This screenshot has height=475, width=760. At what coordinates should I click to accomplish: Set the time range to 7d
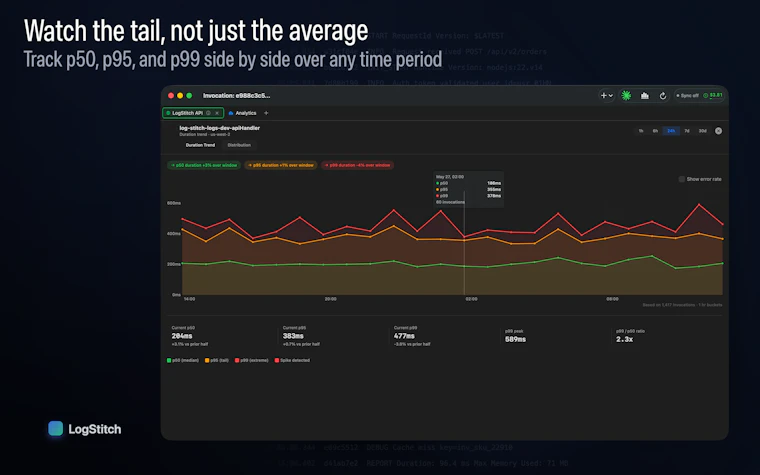(687, 131)
